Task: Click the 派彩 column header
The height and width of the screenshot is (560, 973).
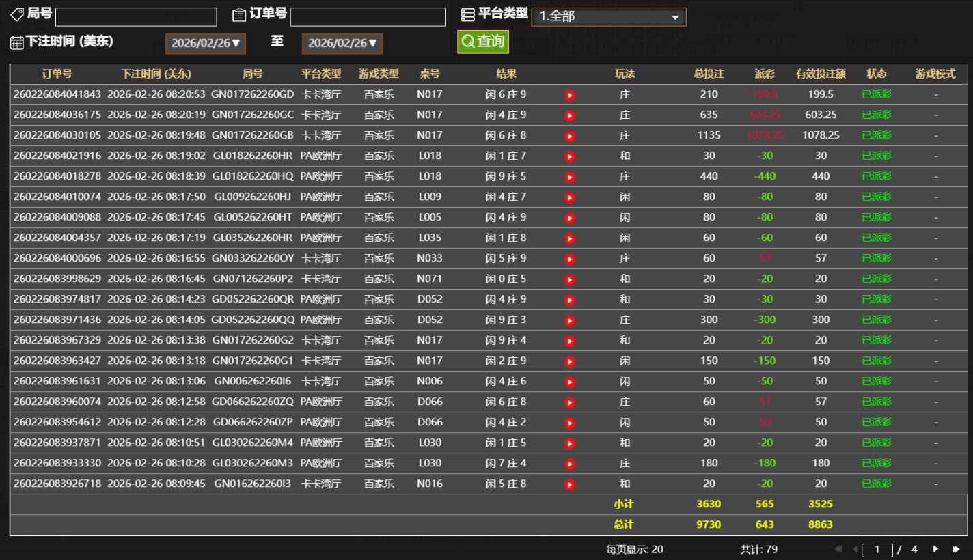Action: click(765, 74)
